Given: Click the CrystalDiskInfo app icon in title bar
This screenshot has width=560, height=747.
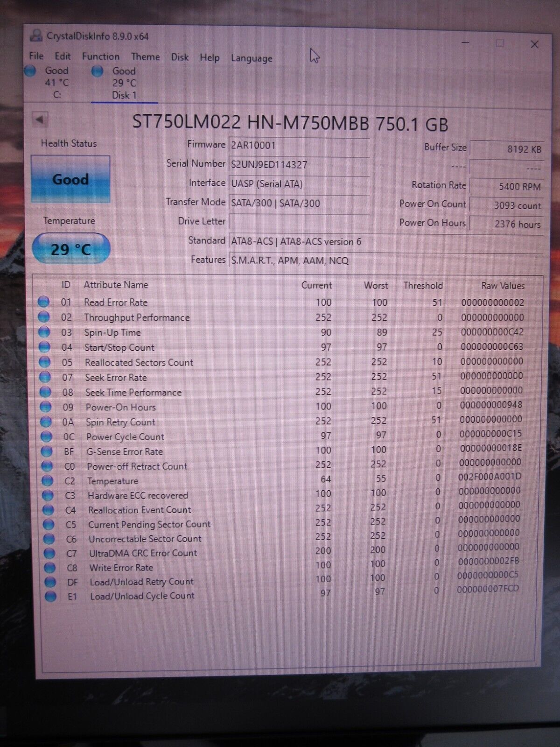Looking at the screenshot, I should (35, 36).
